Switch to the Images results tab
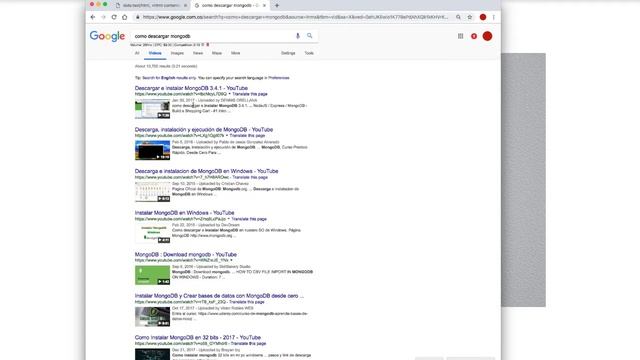 point(177,53)
